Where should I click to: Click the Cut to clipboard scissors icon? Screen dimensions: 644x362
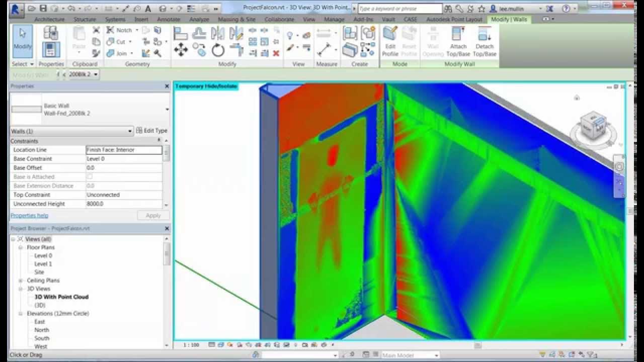click(96, 30)
